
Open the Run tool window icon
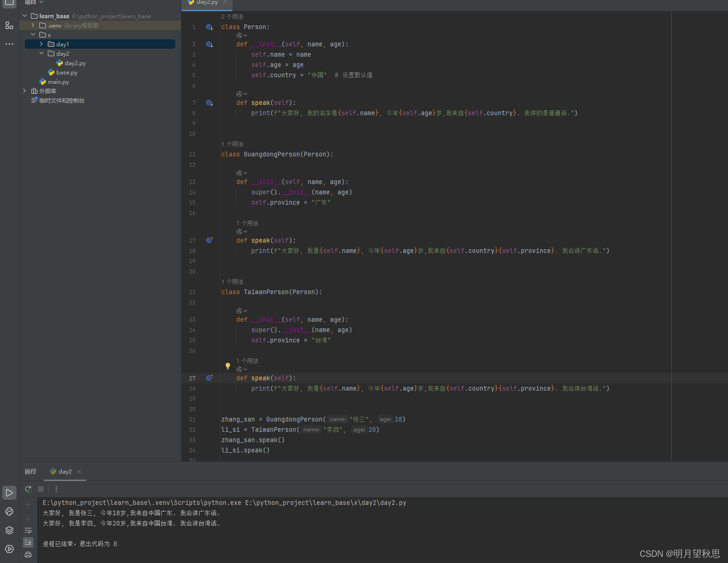point(9,493)
